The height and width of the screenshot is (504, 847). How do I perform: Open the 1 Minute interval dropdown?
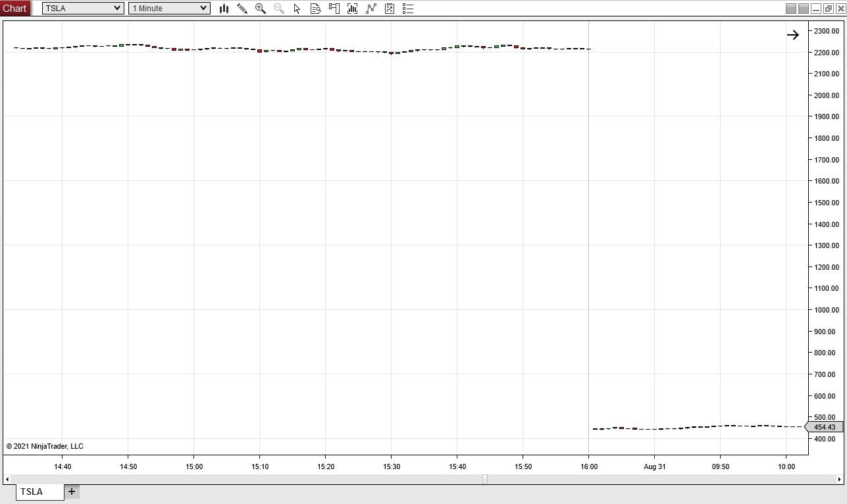pos(168,9)
